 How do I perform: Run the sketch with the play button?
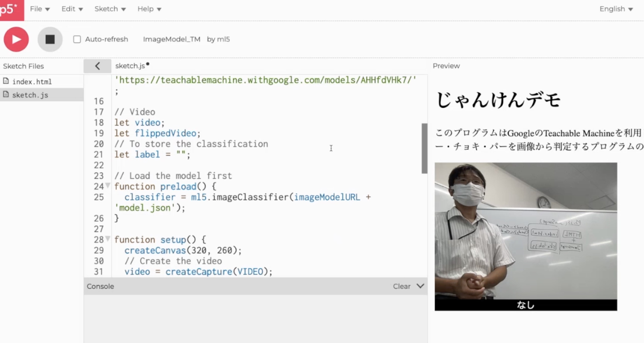point(16,39)
